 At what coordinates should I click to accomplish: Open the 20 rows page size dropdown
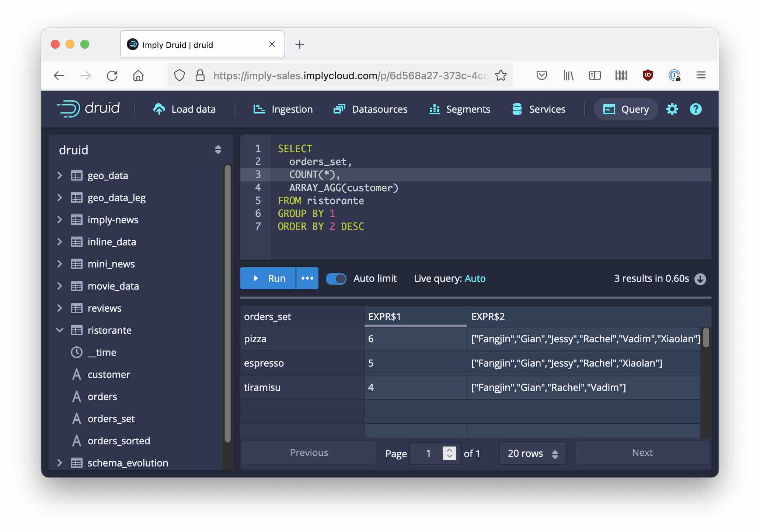pos(532,454)
